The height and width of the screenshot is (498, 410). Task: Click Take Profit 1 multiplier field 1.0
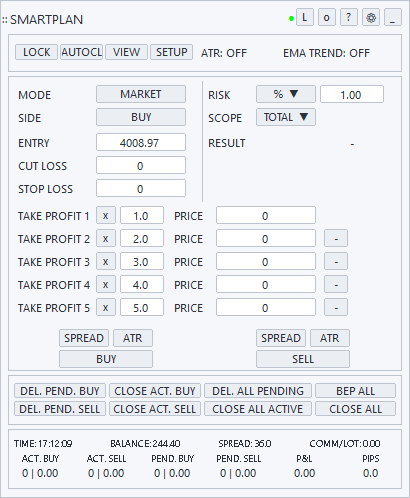[x=142, y=215]
